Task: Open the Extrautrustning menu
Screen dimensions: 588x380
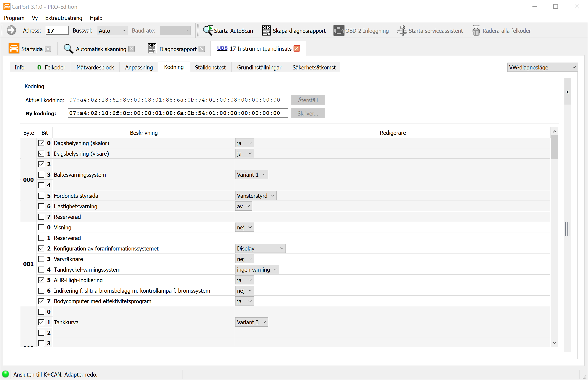Action: pyautogui.click(x=64, y=18)
